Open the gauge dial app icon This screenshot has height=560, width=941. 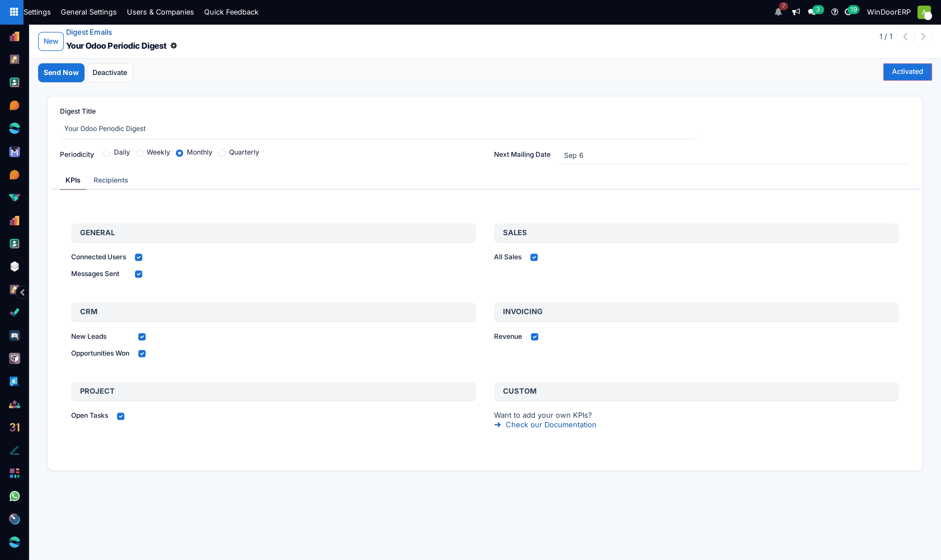pyautogui.click(x=14, y=519)
